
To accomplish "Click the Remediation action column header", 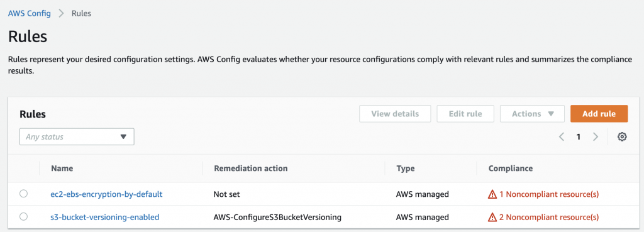I will [x=250, y=168].
